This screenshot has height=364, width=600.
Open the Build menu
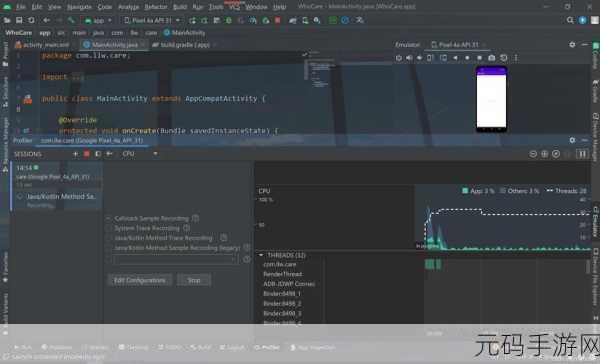(180, 7)
